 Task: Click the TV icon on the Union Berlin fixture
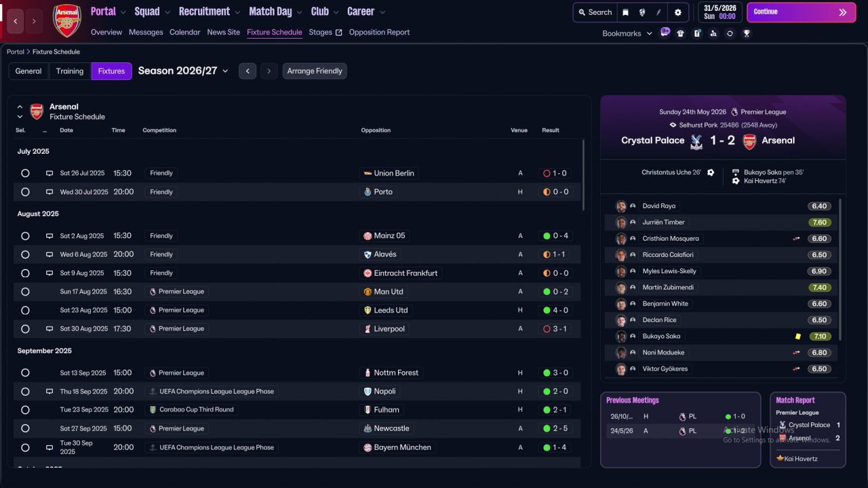click(50, 174)
